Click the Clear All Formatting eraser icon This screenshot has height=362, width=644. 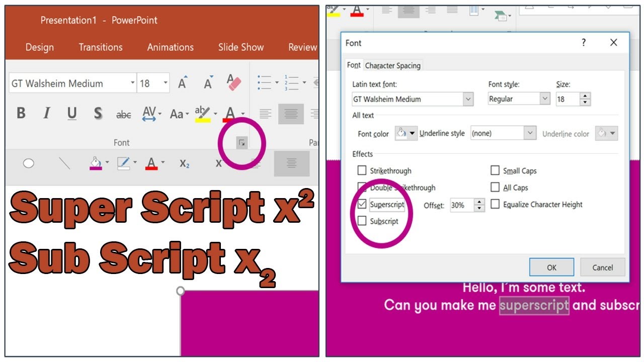coord(234,82)
